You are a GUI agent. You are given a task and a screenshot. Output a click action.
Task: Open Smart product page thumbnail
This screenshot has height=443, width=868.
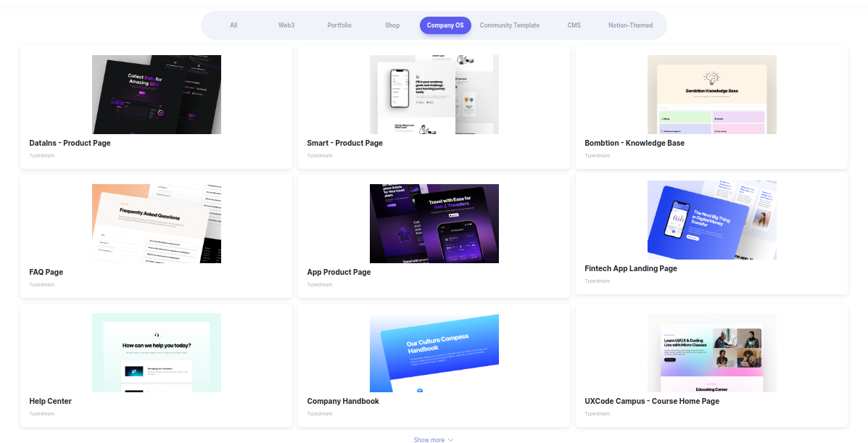pyautogui.click(x=434, y=95)
